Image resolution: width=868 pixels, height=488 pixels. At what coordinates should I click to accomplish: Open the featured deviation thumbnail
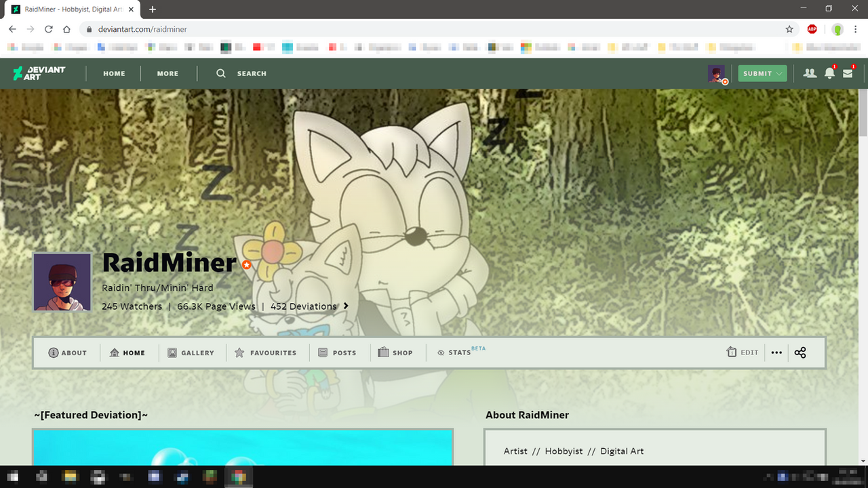point(243,447)
